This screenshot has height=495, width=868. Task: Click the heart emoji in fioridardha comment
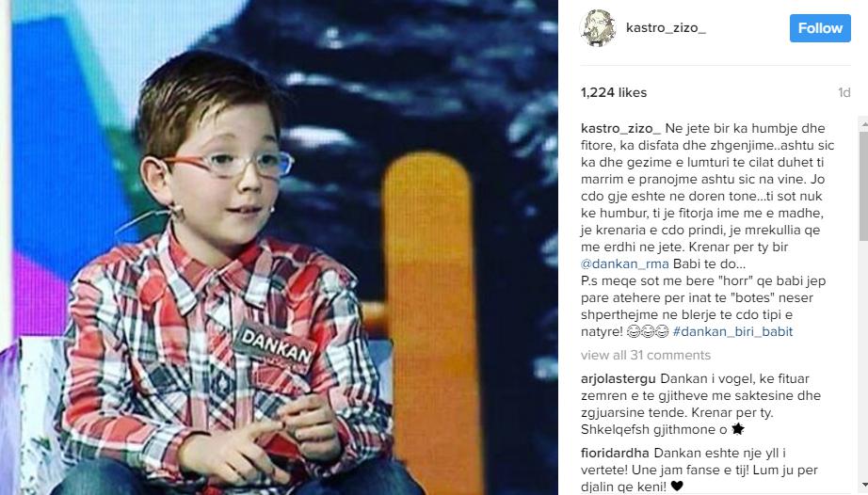tap(677, 487)
